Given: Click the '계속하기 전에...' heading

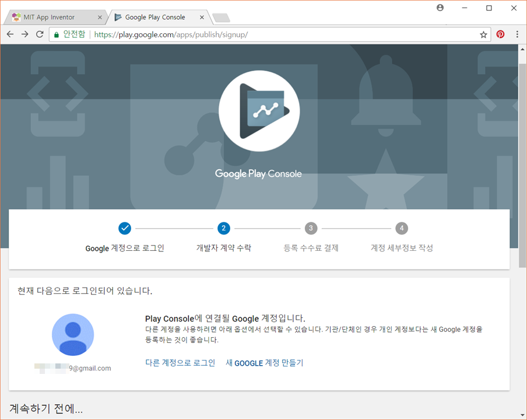Looking at the screenshot, I should 46,409.
